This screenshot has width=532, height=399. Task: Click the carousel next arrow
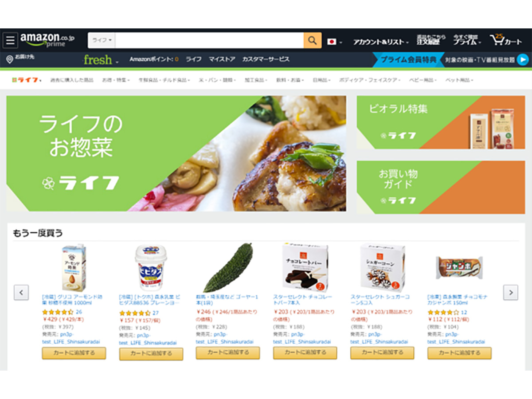coord(511,292)
